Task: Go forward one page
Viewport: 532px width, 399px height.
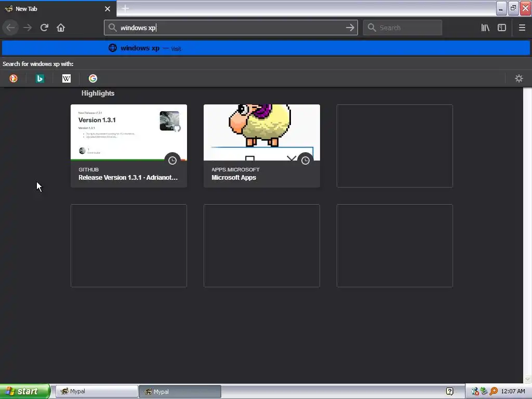Action: pyautogui.click(x=28, y=28)
